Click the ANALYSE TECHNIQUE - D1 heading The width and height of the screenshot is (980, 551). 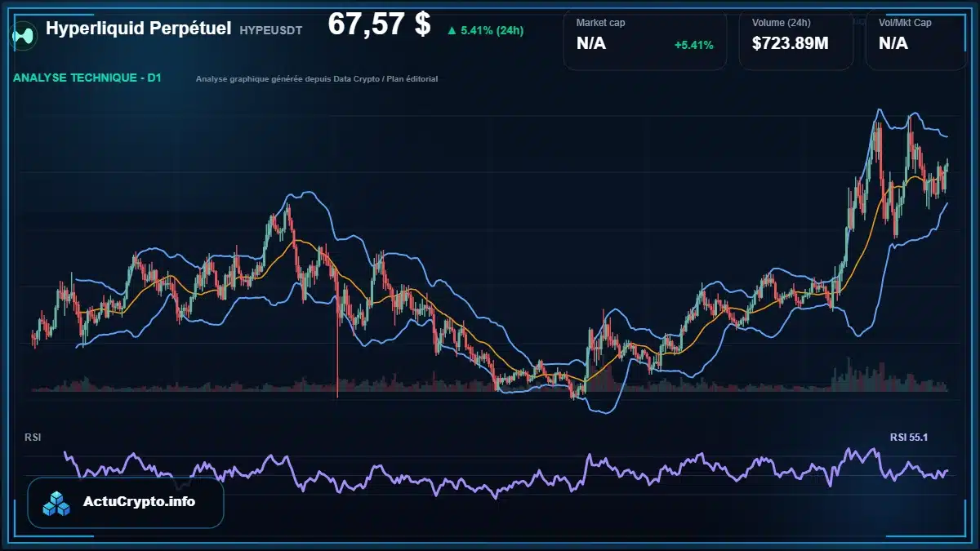tap(87, 78)
